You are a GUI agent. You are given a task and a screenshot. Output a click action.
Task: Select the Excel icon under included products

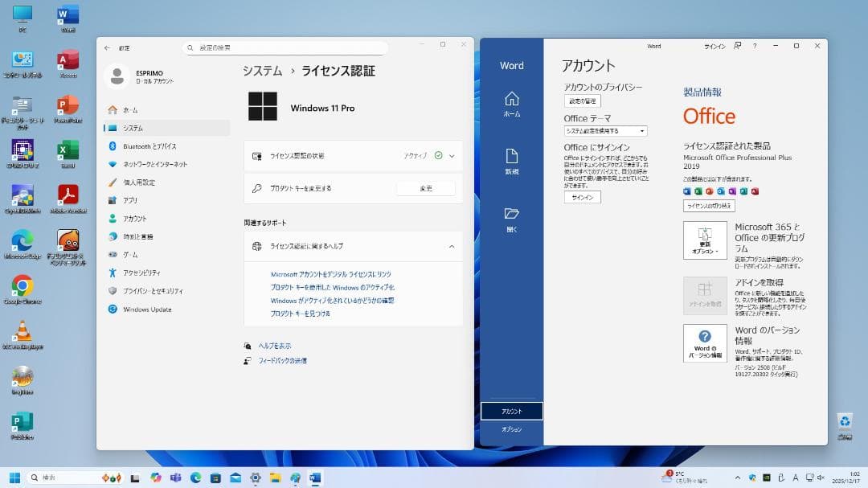(698, 191)
